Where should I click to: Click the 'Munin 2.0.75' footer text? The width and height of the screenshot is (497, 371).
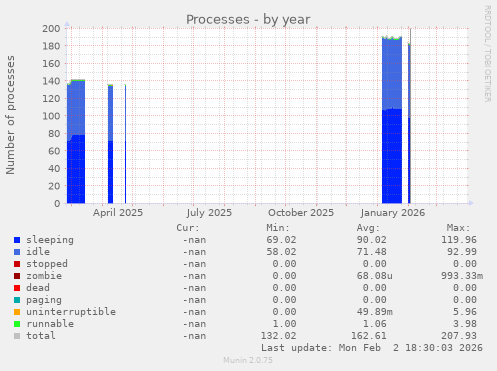pos(248,360)
